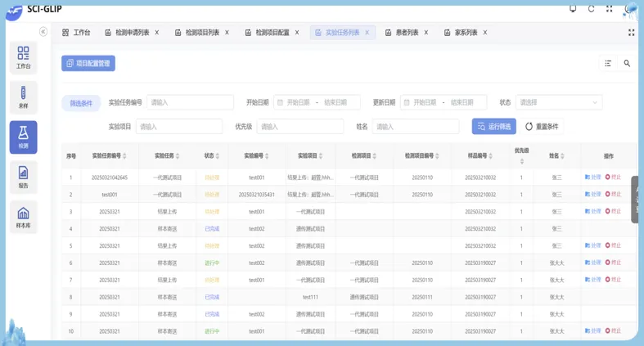Image resolution: width=644 pixels, height=346 pixels.
Task: Switch to the 患者列表 tab
Action: pyautogui.click(x=407, y=33)
